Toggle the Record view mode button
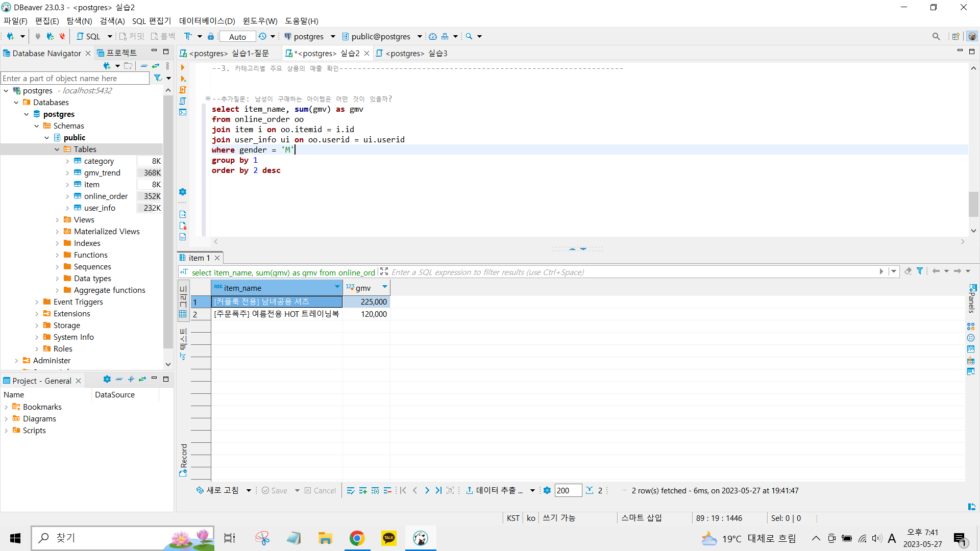The image size is (980, 551). [x=183, y=460]
